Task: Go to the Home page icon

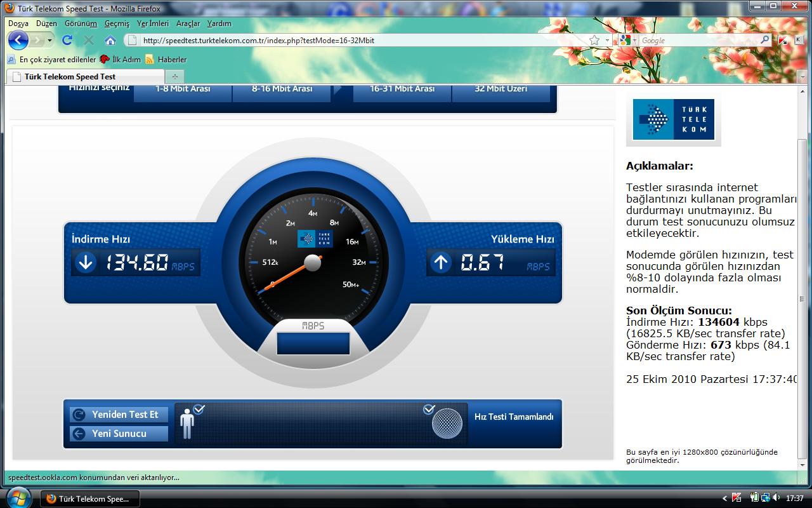Action: [x=110, y=40]
